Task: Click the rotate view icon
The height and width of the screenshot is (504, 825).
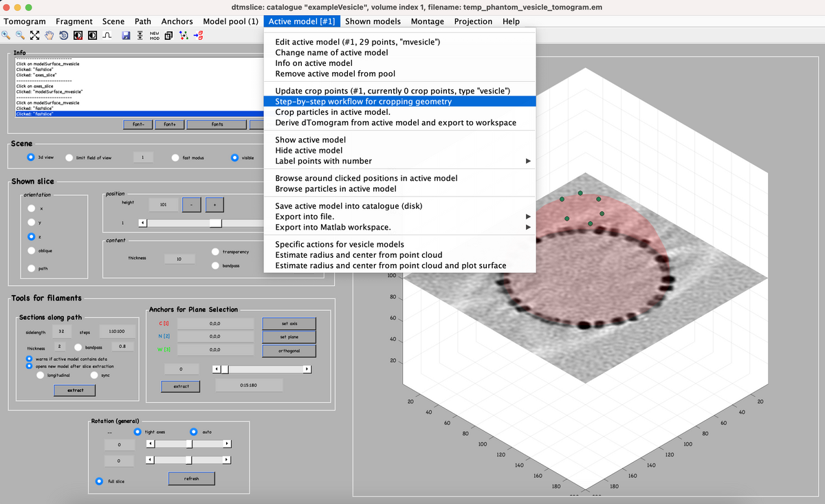Action: [x=63, y=36]
